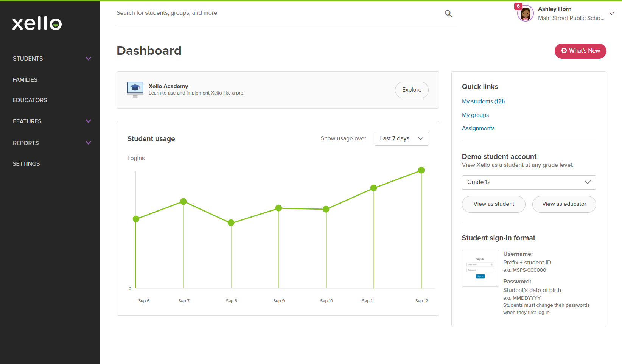Click the e.g. MMDDYYYY text

pyautogui.click(x=522, y=298)
